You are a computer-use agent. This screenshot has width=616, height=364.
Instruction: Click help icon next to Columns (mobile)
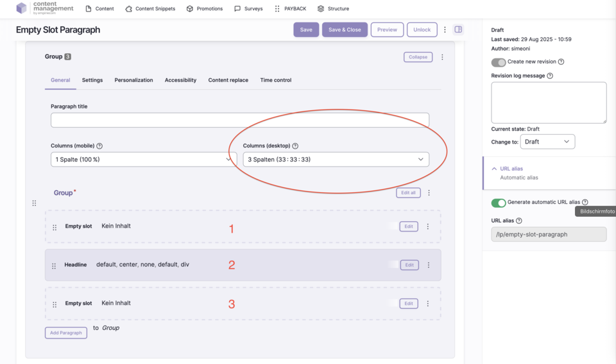99,146
